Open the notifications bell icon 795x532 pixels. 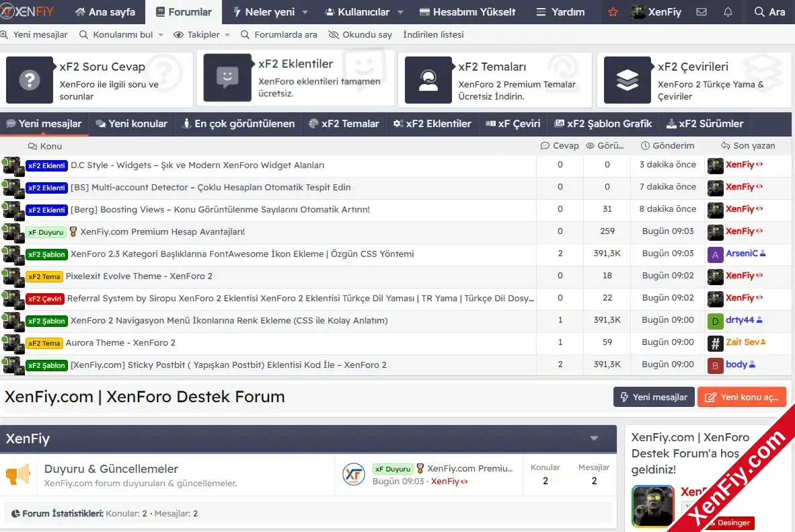[728, 11]
